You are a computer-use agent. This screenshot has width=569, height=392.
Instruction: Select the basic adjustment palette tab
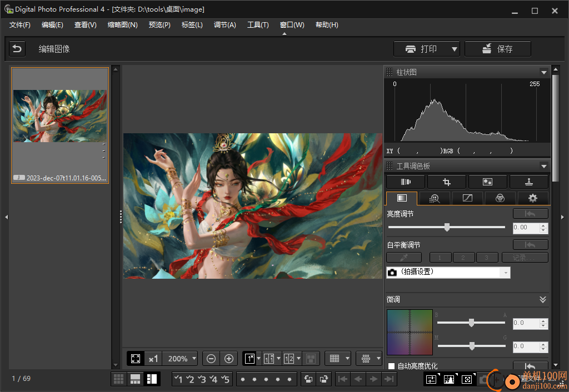[x=402, y=198]
